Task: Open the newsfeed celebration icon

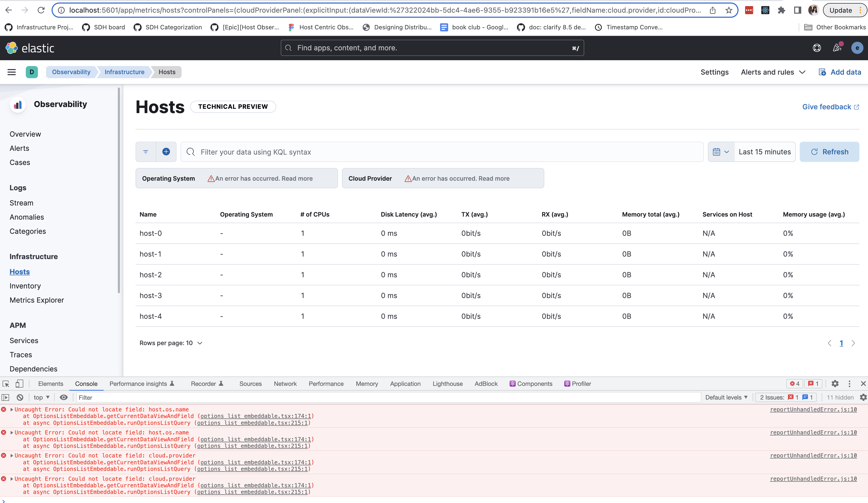Action: pos(837,48)
